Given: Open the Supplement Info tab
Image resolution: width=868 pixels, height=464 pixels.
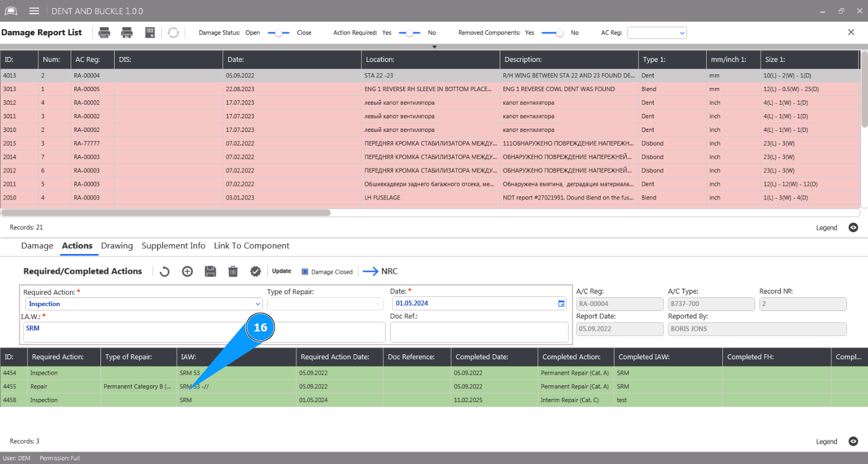Looking at the screenshot, I should (x=173, y=246).
